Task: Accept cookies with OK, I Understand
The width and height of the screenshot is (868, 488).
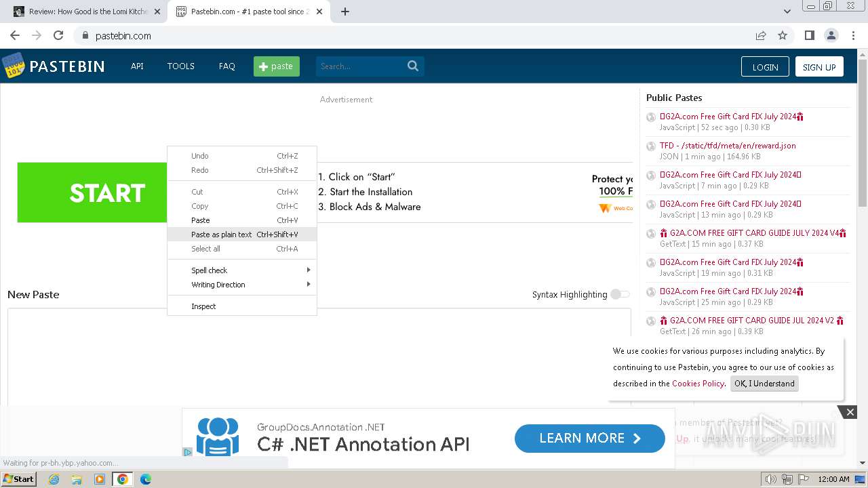Action: pos(764,384)
